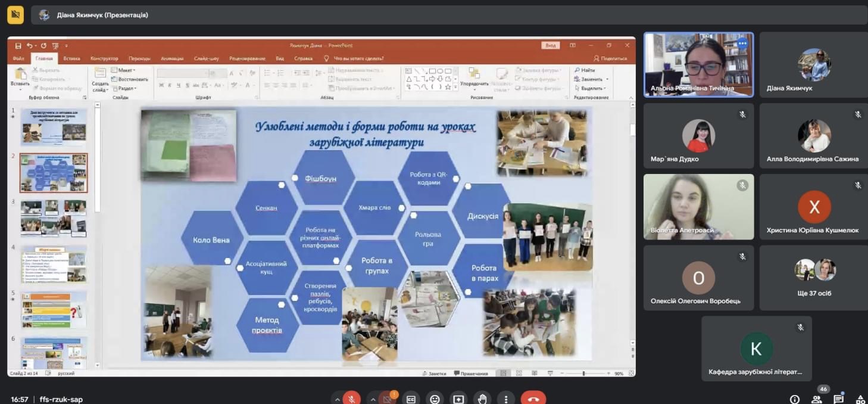Save presentation via quick access icon

pyautogui.click(x=18, y=45)
